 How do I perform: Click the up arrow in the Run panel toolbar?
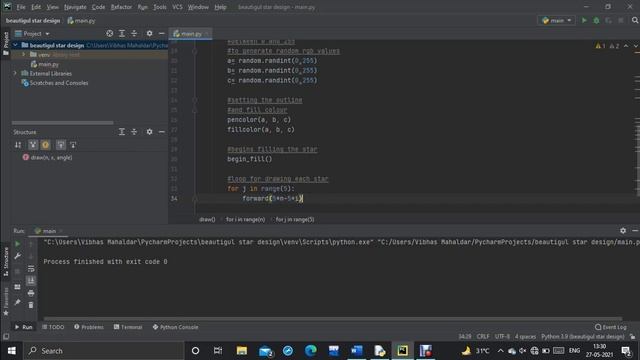(31, 244)
